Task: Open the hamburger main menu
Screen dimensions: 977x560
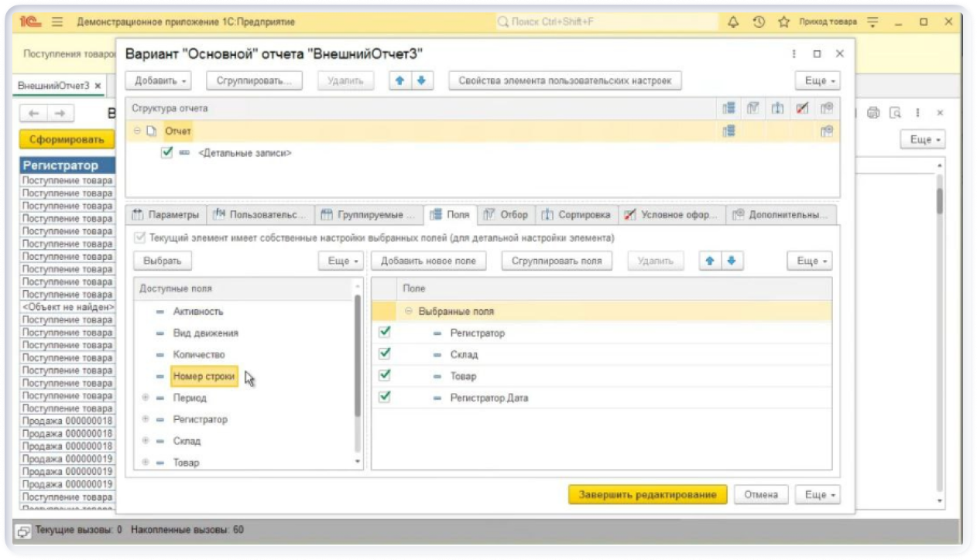Action: 57,22
